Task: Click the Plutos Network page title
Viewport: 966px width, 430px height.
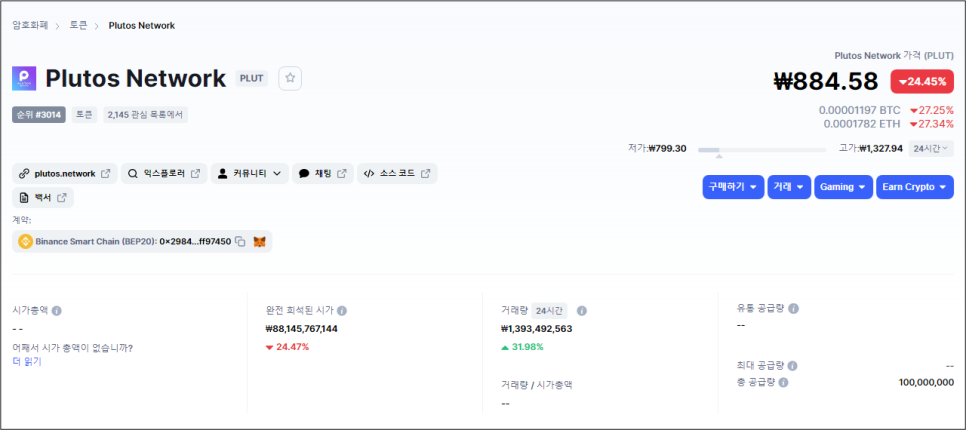Action: tap(136, 78)
